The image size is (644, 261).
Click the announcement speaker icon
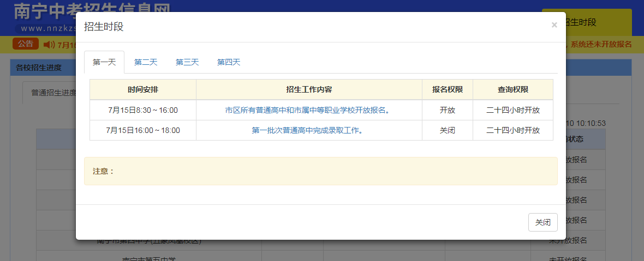click(x=49, y=45)
